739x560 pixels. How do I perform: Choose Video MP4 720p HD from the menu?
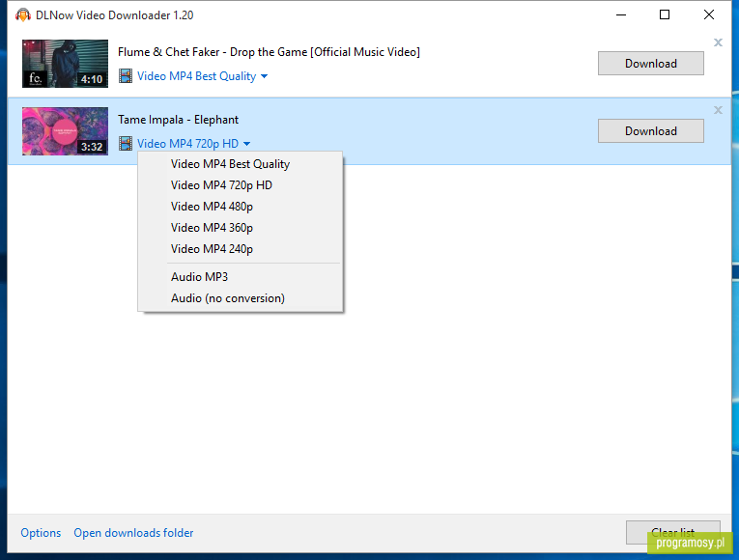[x=241, y=185]
